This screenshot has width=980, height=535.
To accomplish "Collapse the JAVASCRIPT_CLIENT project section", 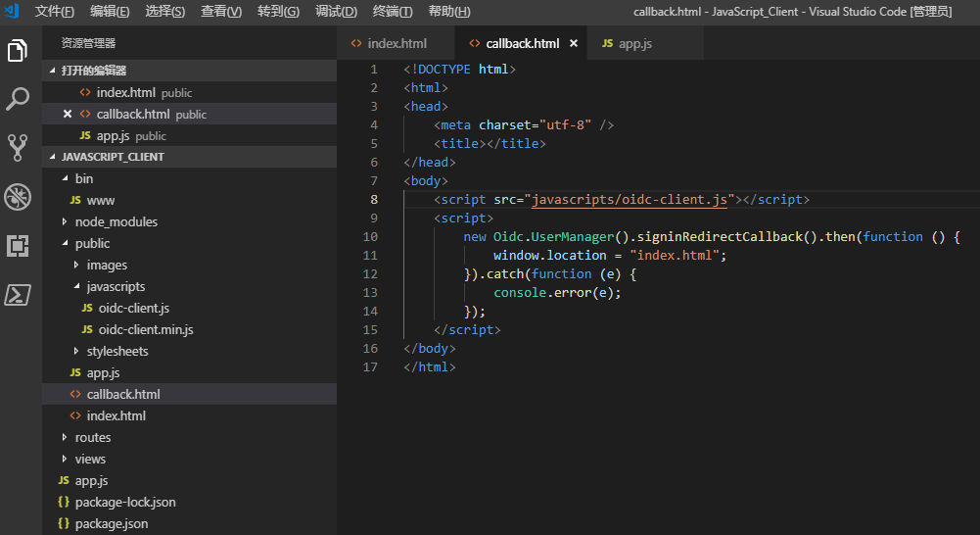I will click(x=112, y=157).
